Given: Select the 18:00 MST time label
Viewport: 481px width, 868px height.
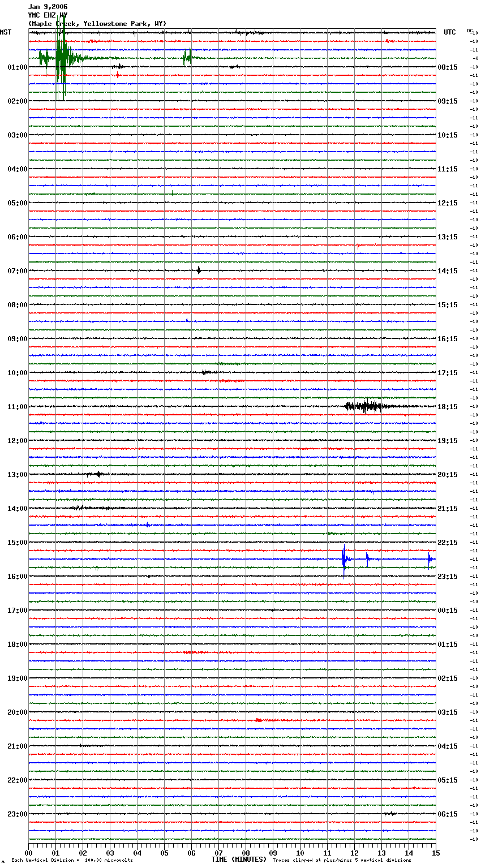Looking at the screenshot, I should coord(18,644).
